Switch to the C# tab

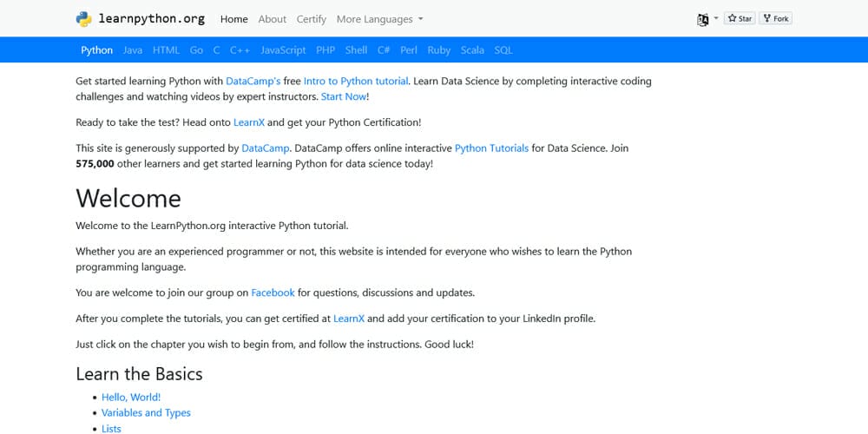coord(384,49)
